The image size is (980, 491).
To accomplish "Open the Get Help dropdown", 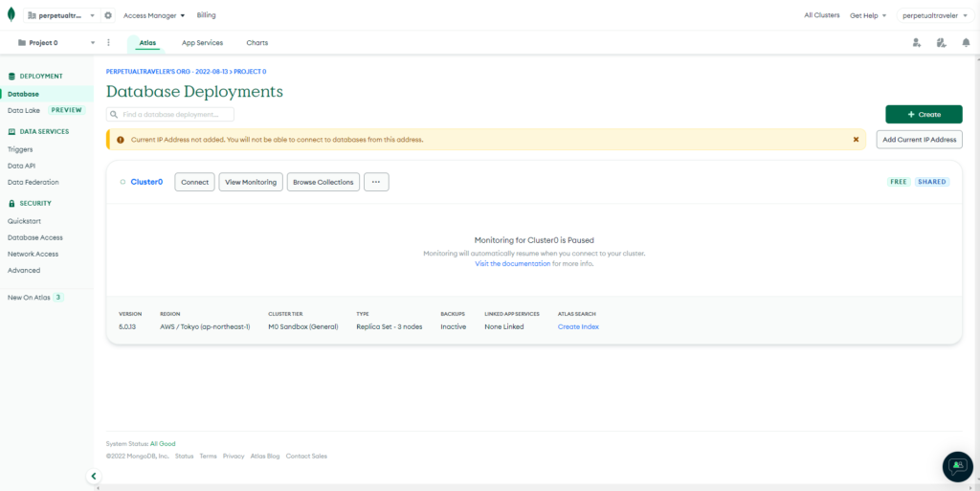I will (868, 15).
